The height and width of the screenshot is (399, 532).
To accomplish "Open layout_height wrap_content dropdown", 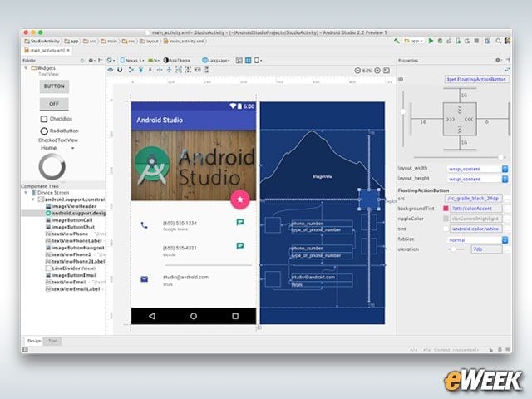I will (505, 179).
